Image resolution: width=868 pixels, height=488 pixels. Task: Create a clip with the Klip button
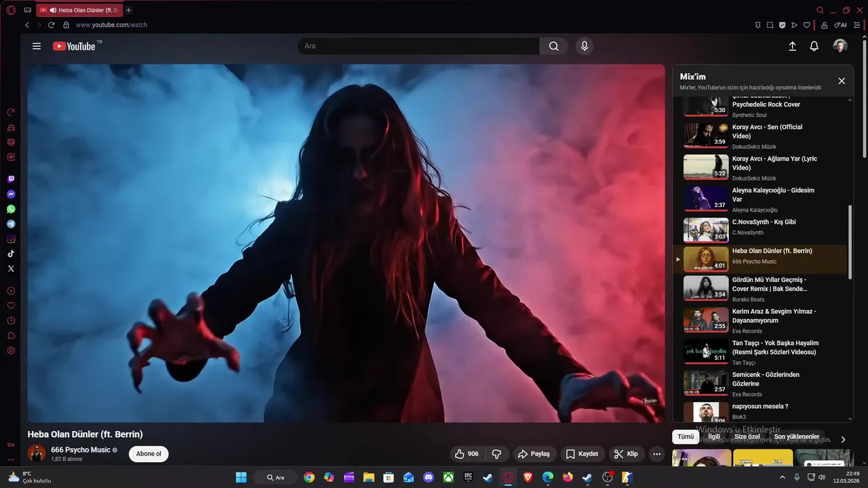626,454
